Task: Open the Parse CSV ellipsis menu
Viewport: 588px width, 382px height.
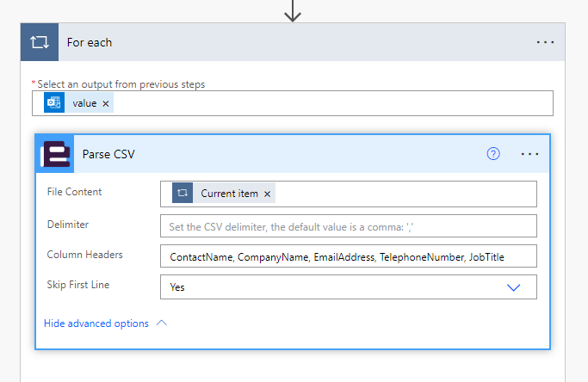Action: point(529,154)
